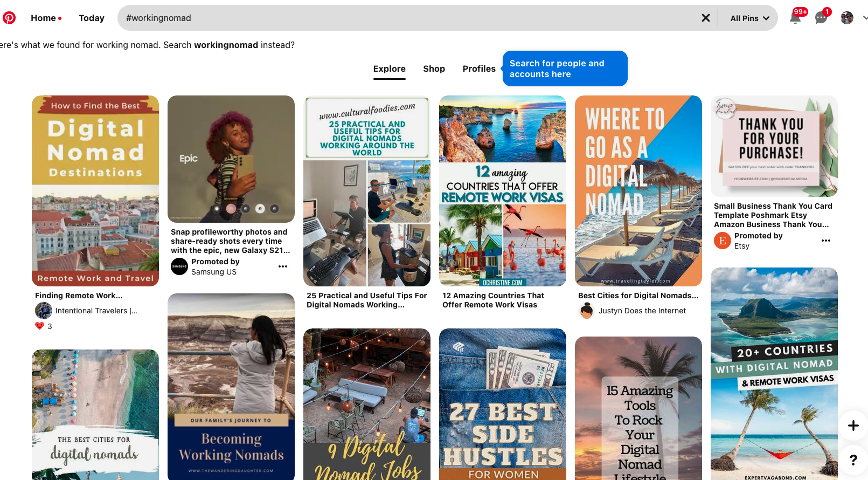This screenshot has width=868, height=480.
Task: Select the pink color dot on Samsung pin
Action: tap(231, 208)
